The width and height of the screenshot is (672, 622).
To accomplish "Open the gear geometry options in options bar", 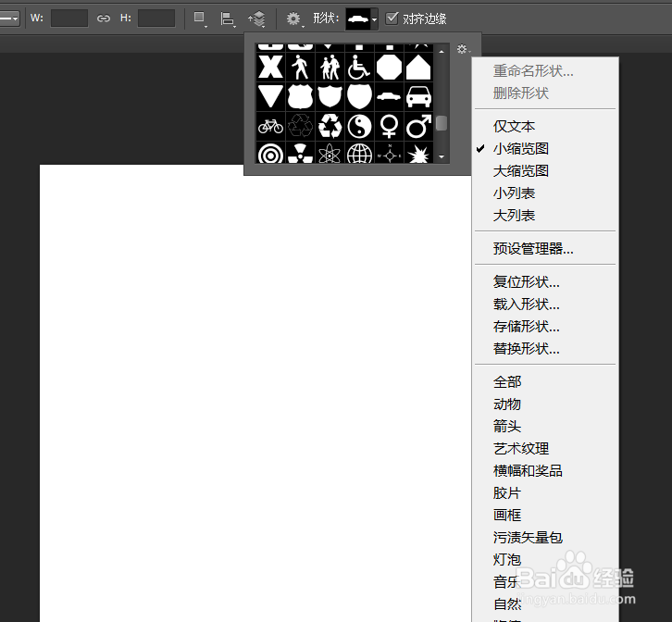I will pyautogui.click(x=294, y=19).
